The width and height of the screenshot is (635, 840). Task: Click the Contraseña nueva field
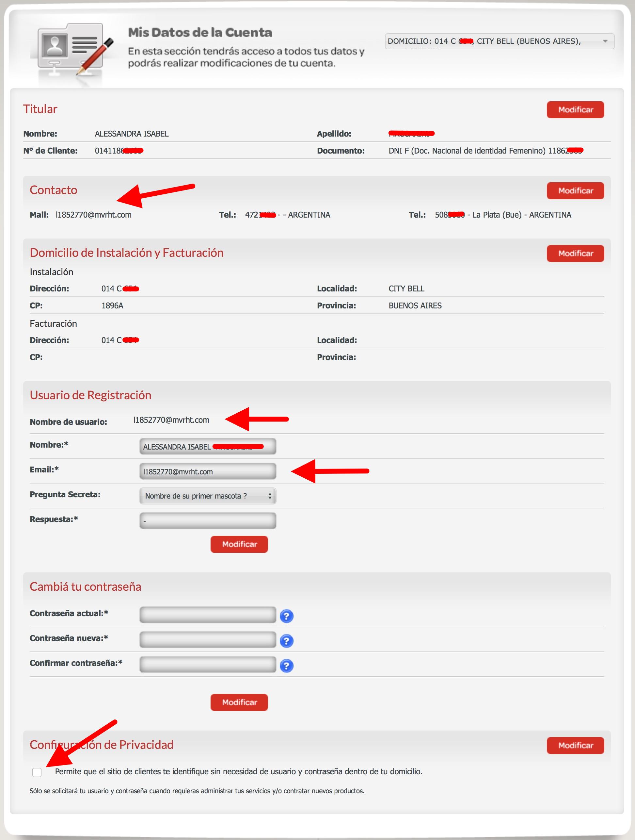coord(208,639)
